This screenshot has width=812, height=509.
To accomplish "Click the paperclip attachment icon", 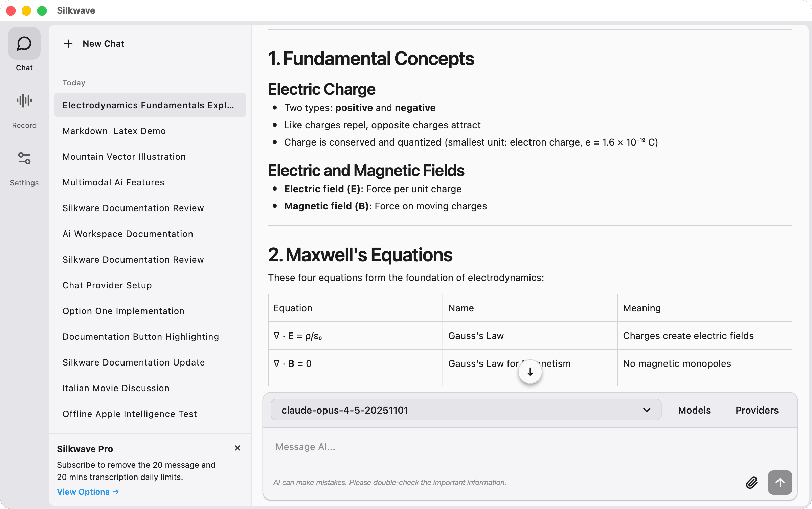I will [751, 482].
